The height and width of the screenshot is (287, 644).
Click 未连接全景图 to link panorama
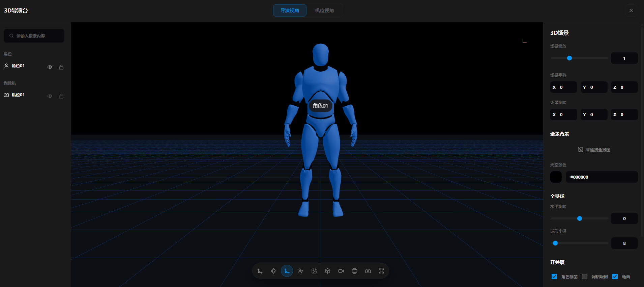coord(598,150)
